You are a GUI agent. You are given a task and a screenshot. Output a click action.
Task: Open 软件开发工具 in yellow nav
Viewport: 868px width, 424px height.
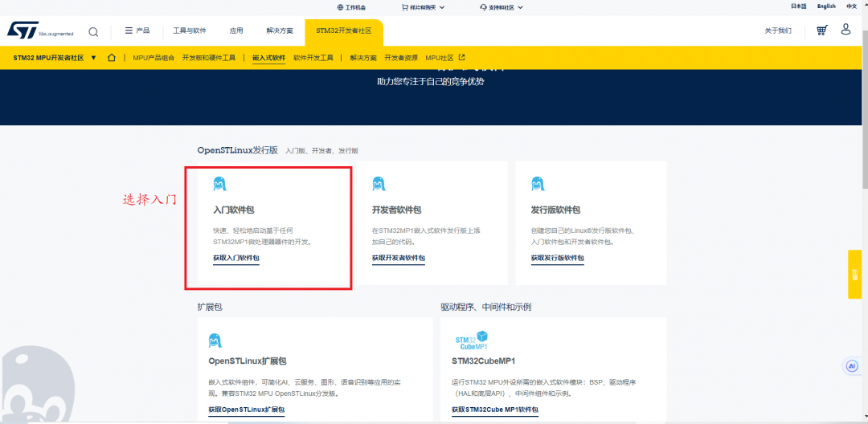point(313,58)
